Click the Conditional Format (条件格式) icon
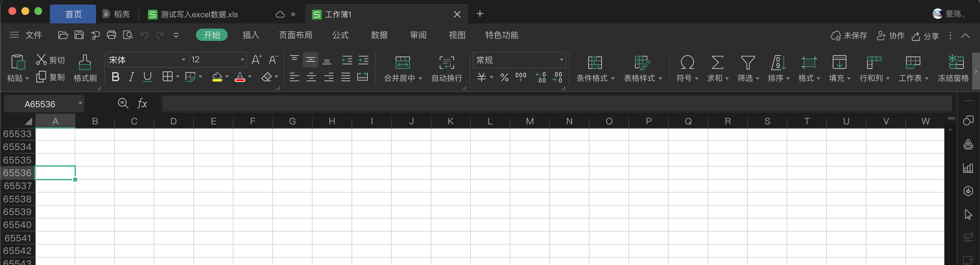 click(x=595, y=63)
